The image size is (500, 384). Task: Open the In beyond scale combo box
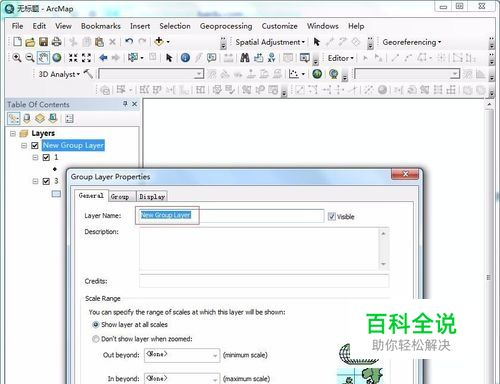pos(182,379)
